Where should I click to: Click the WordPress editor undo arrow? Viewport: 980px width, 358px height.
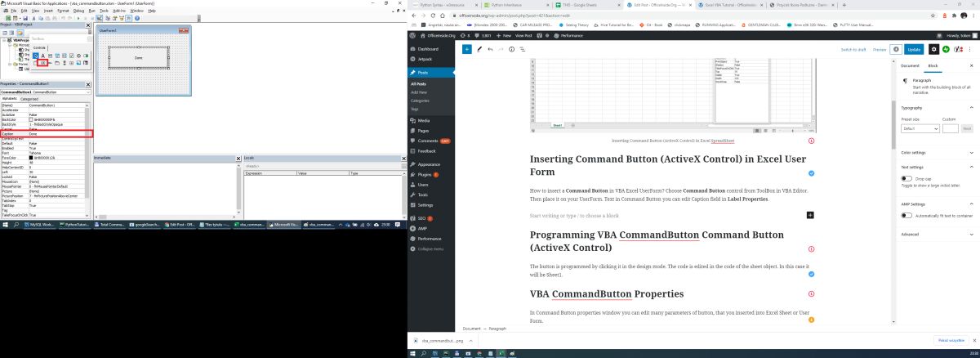pyautogui.click(x=490, y=49)
